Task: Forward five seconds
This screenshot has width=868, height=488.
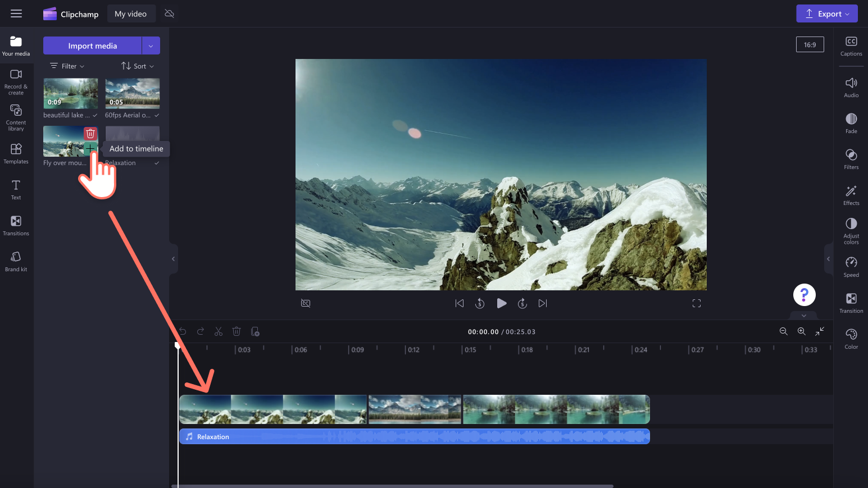Action: (x=522, y=303)
